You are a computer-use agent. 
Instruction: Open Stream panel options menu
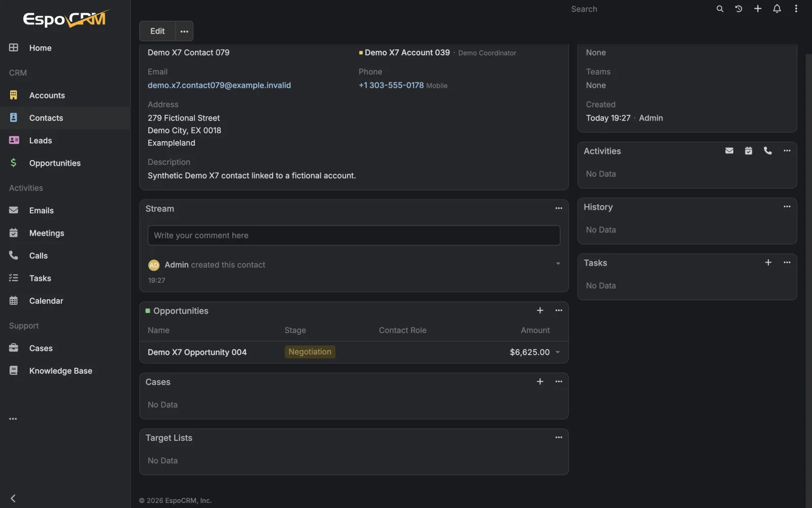(559, 208)
